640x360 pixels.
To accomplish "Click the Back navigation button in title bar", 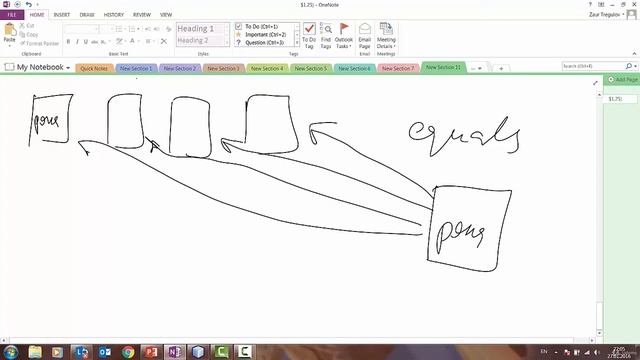I will coord(18,4).
